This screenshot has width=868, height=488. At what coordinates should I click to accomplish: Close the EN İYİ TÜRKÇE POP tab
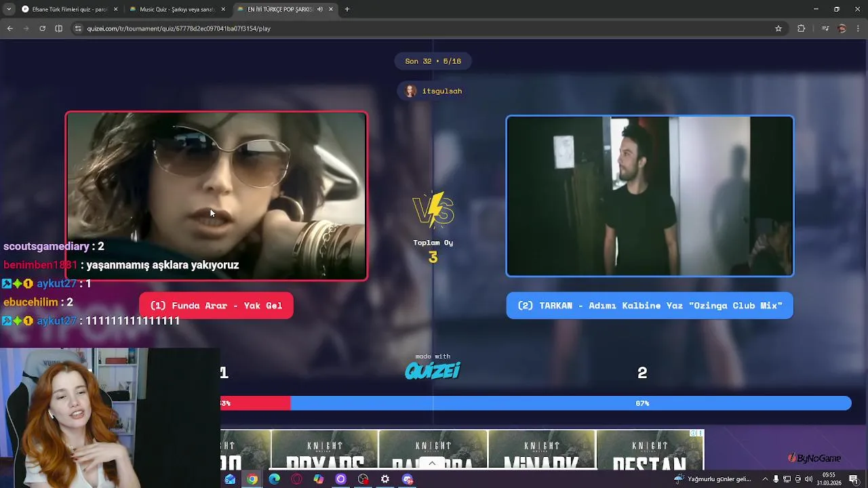click(331, 9)
